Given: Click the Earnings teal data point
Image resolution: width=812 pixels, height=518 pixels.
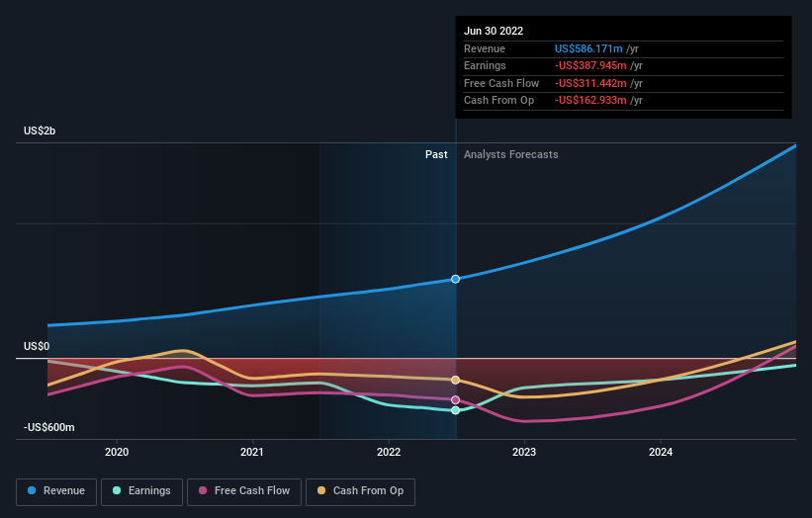Looking at the screenshot, I should point(455,410).
